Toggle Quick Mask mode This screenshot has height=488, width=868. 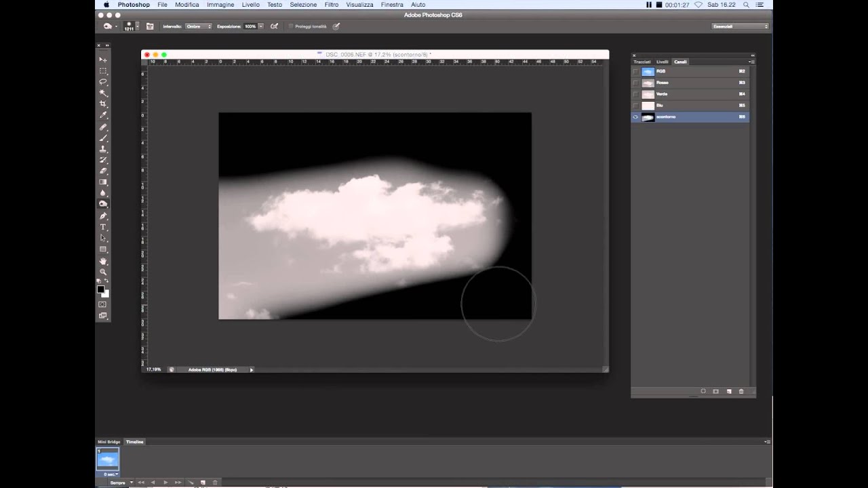click(103, 304)
